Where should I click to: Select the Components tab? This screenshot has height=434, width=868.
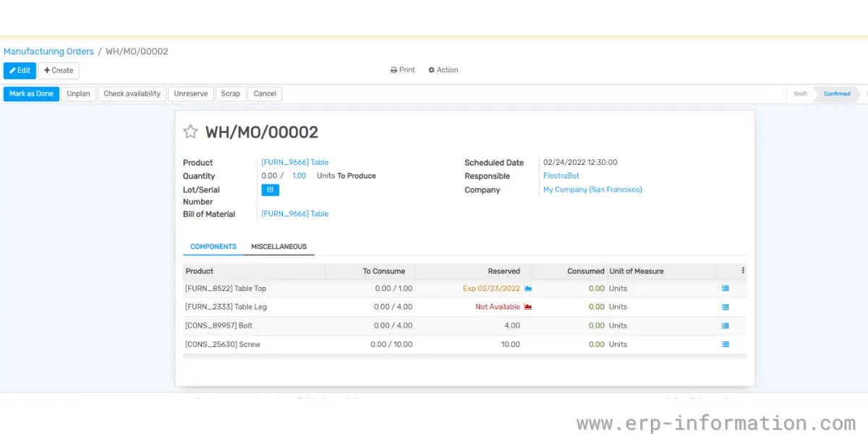[213, 247]
